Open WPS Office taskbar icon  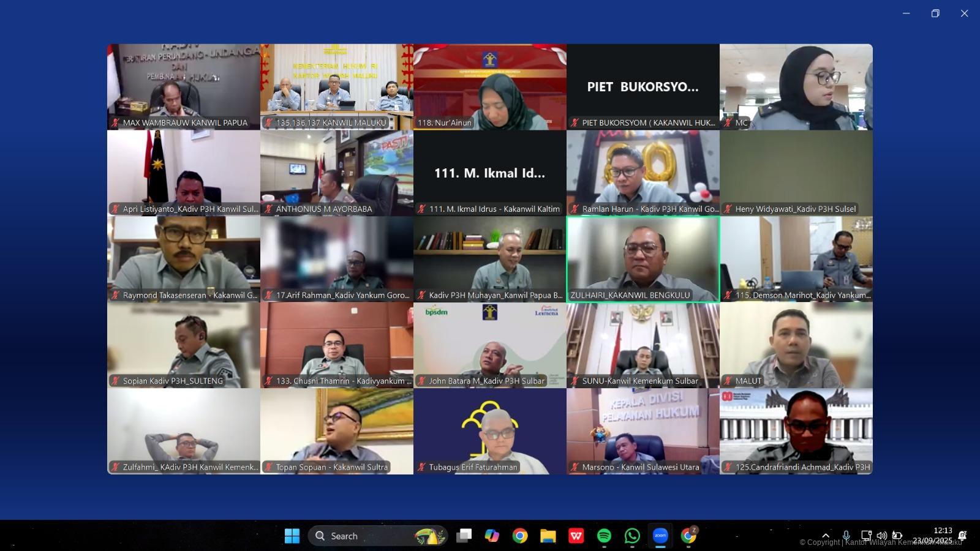576,536
